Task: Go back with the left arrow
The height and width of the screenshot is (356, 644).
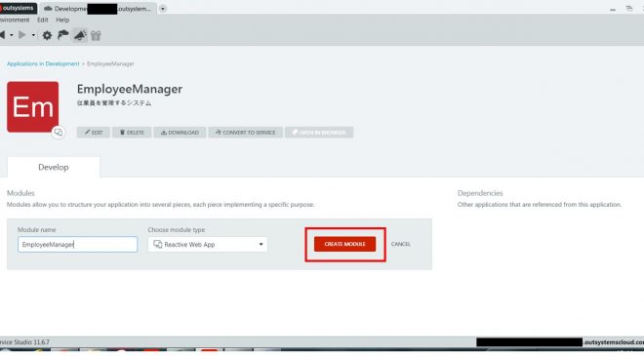Action: click(2, 35)
